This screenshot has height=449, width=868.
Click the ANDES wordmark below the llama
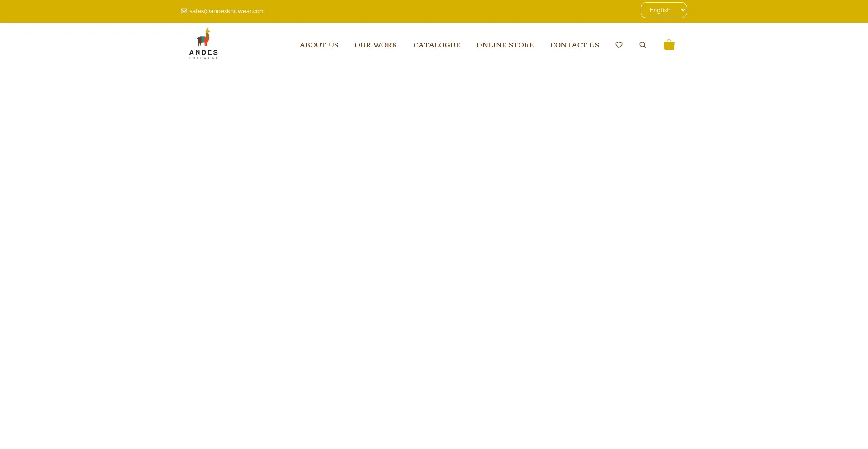pyautogui.click(x=203, y=52)
